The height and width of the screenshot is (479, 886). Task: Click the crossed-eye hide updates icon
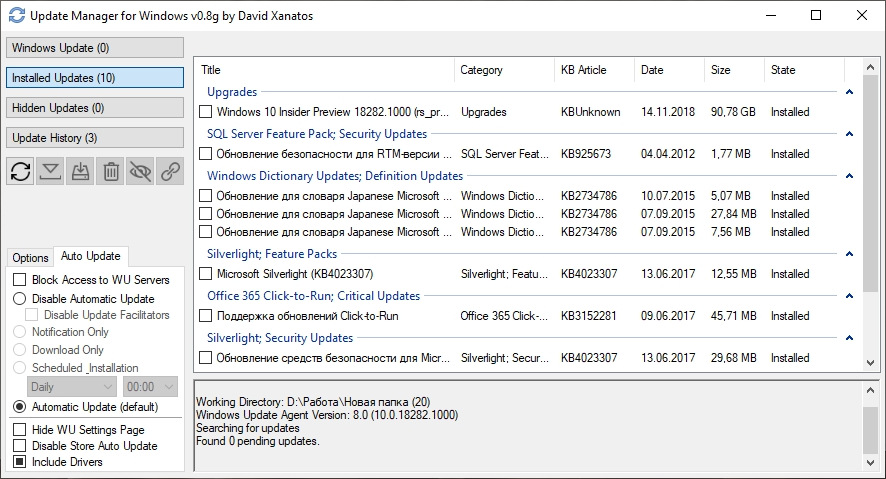(x=140, y=171)
